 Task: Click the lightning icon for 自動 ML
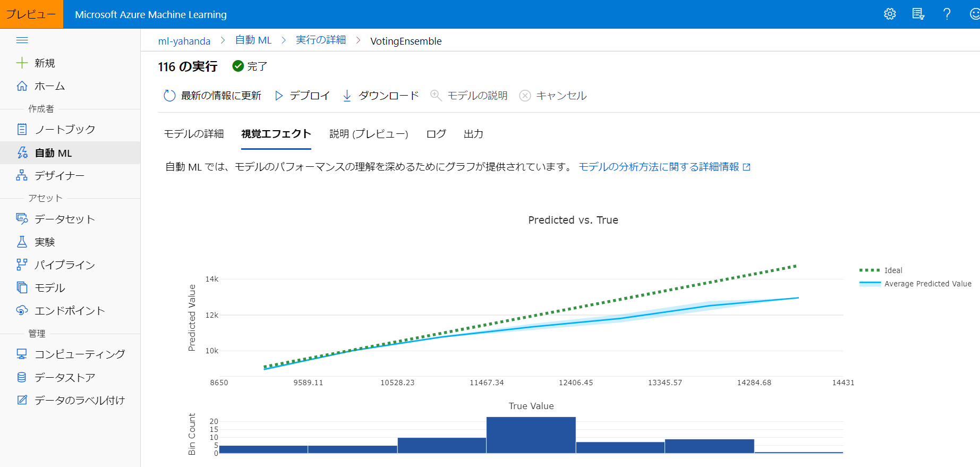point(22,153)
